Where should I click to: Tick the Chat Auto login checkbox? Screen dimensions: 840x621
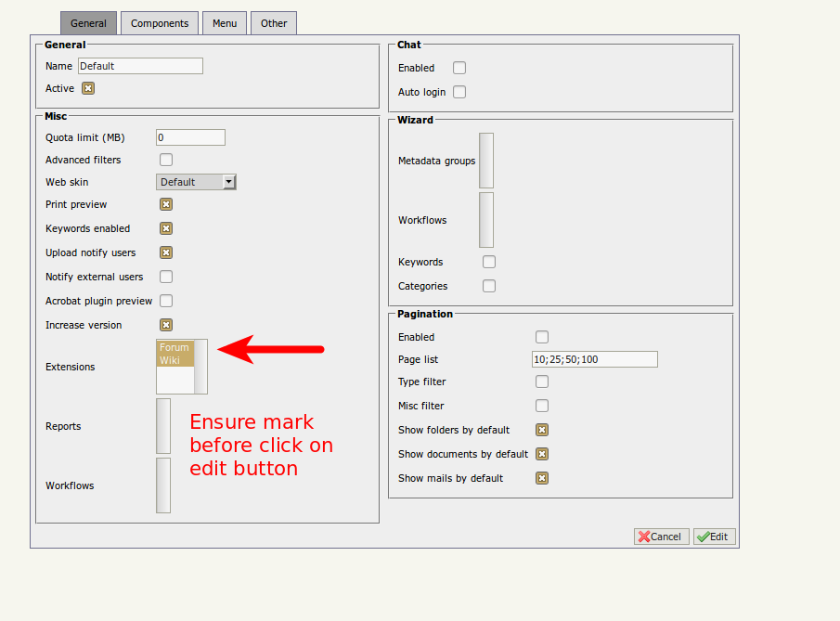[x=459, y=92]
